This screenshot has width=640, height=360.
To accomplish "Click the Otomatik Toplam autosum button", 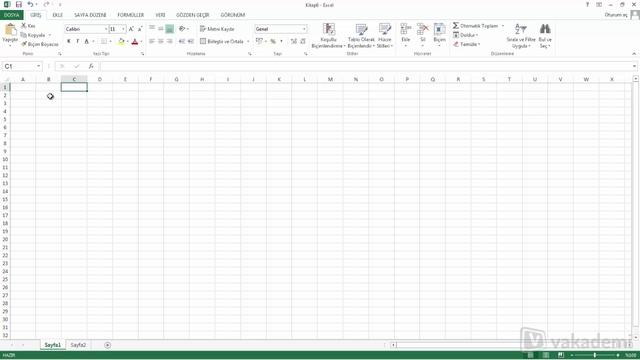I will [476, 26].
